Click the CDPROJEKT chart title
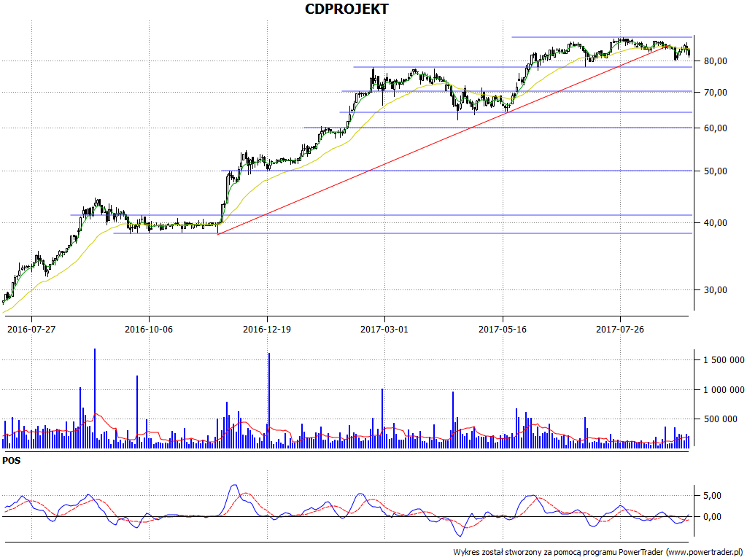The height and width of the screenshot is (560, 747). click(347, 9)
